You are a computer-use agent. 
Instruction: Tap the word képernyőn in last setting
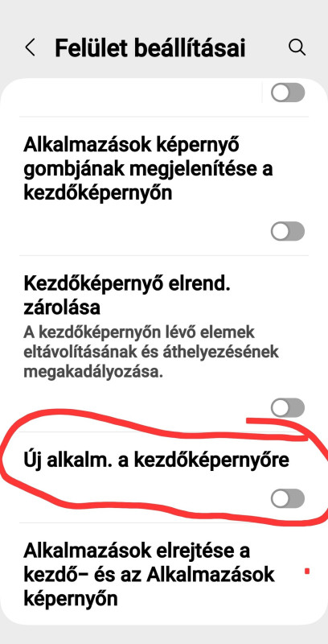coord(71,599)
